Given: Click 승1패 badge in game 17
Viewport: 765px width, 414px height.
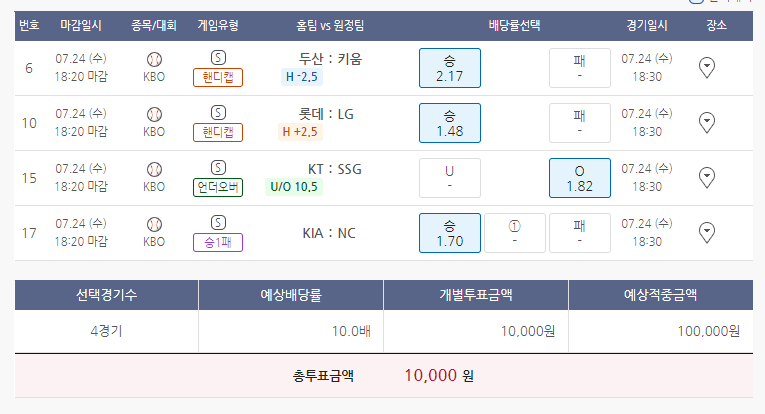Looking at the screenshot, I should tap(218, 242).
